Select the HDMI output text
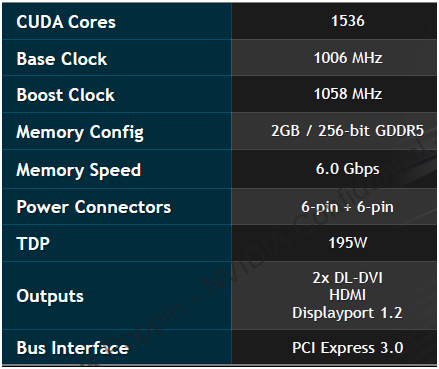 [x=347, y=295]
